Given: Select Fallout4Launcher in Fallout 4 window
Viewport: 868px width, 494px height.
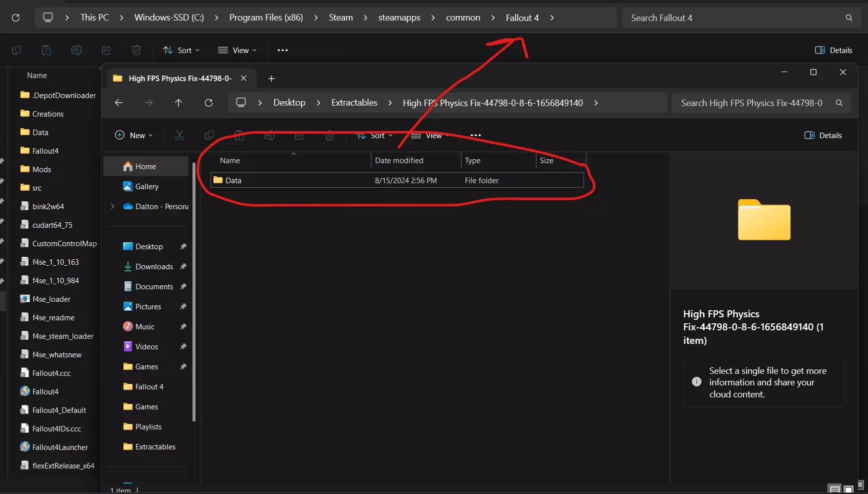Looking at the screenshot, I should pyautogui.click(x=55, y=447).
